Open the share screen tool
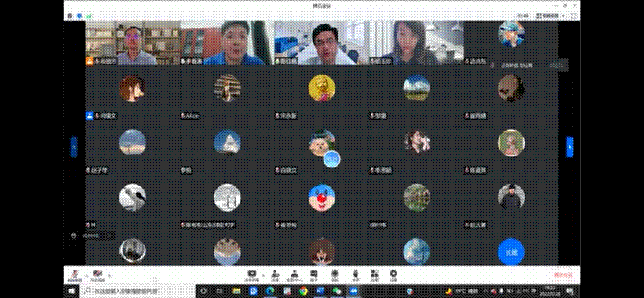 point(252,275)
